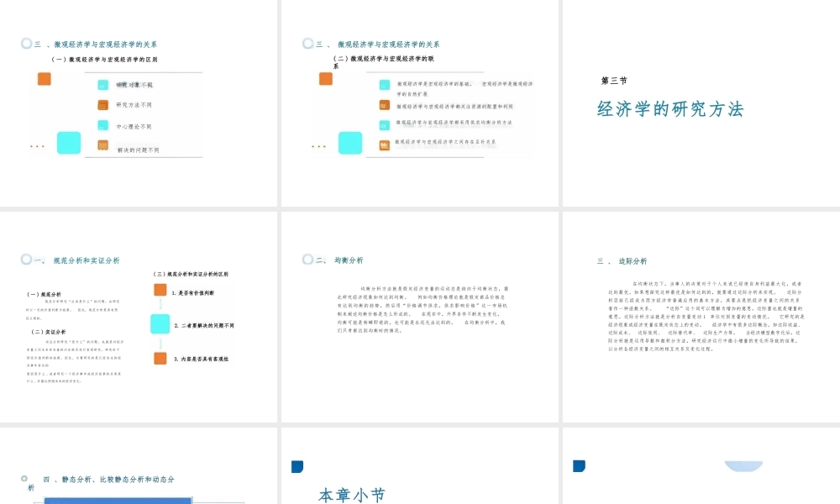Click the orange square beside 1. 是否有价值判断
Image resolution: width=840 pixels, height=504 pixels.
pyautogui.click(x=160, y=290)
